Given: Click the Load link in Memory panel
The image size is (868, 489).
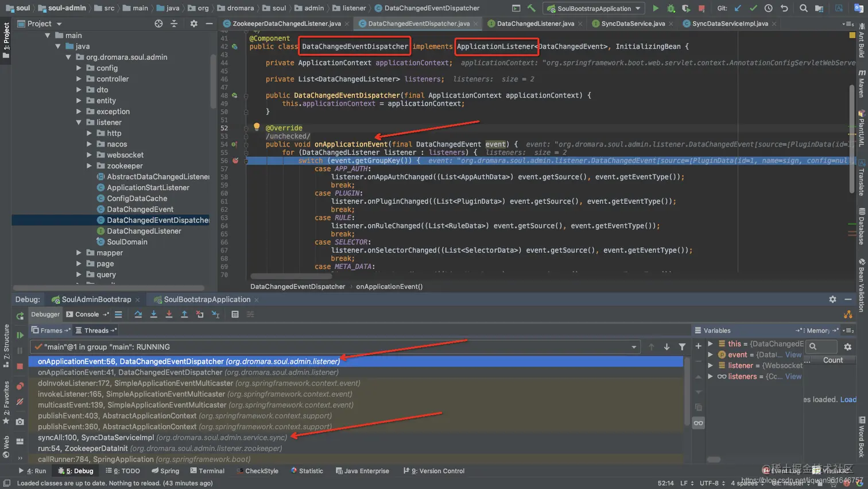Looking at the screenshot, I should [848, 399].
